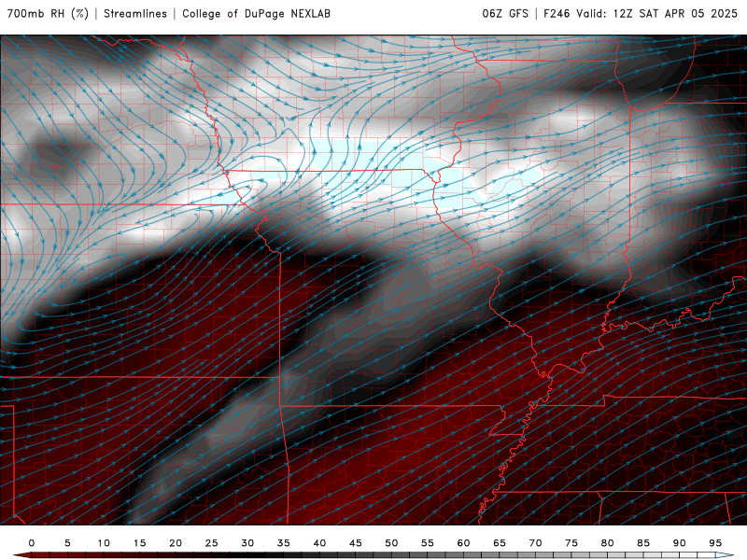747x560 pixels.
Task: Click the 90 label on the color scale
Action: [x=680, y=543]
